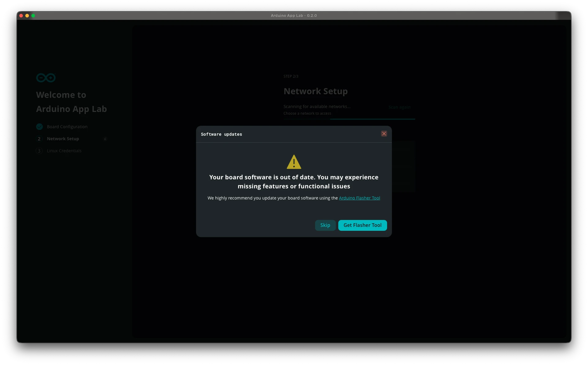Click the Arduino App Lab title bar
The width and height of the screenshot is (588, 365).
click(x=293, y=16)
